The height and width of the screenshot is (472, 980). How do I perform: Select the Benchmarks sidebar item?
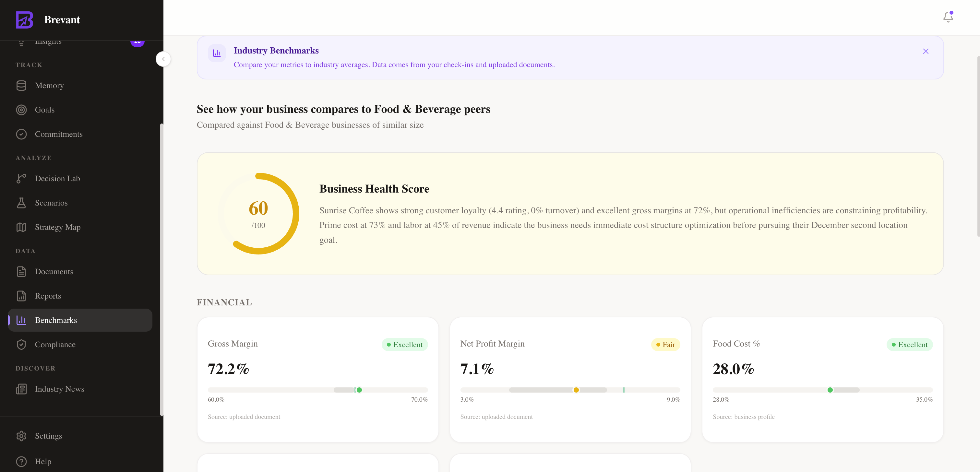pyautogui.click(x=55, y=320)
